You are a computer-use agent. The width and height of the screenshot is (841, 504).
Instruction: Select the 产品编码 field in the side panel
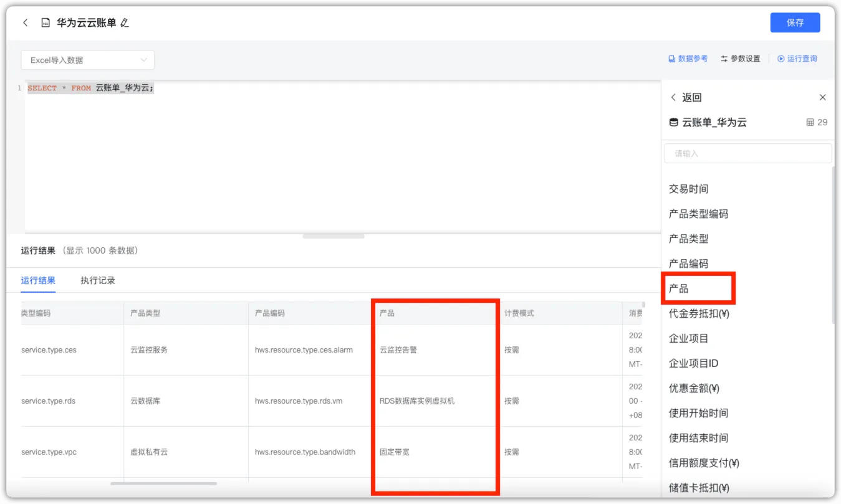pyautogui.click(x=689, y=264)
